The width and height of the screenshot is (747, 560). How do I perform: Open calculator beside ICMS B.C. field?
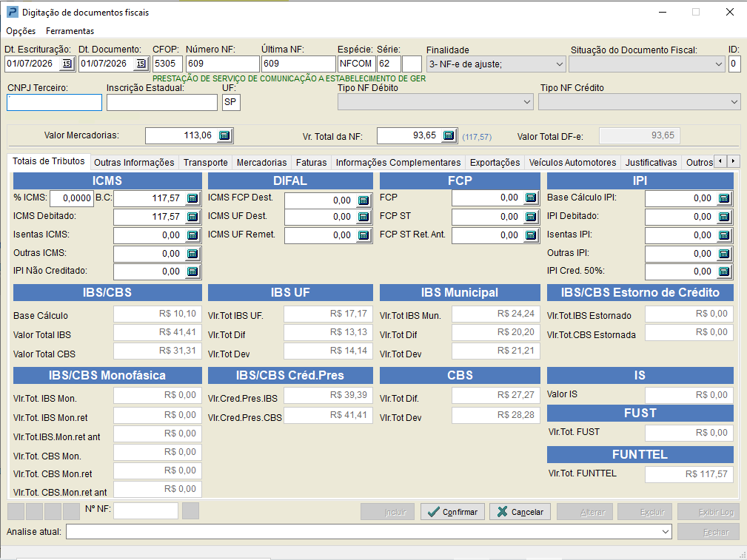[x=192, y=198]
